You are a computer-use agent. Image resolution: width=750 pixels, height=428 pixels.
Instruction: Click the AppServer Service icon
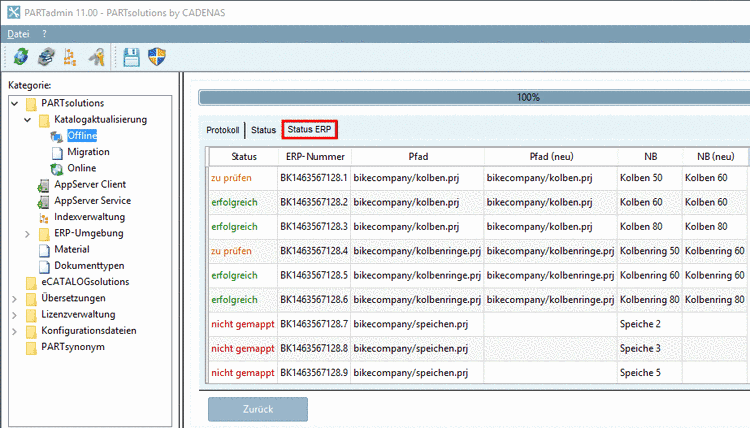(x=44, y=201)
